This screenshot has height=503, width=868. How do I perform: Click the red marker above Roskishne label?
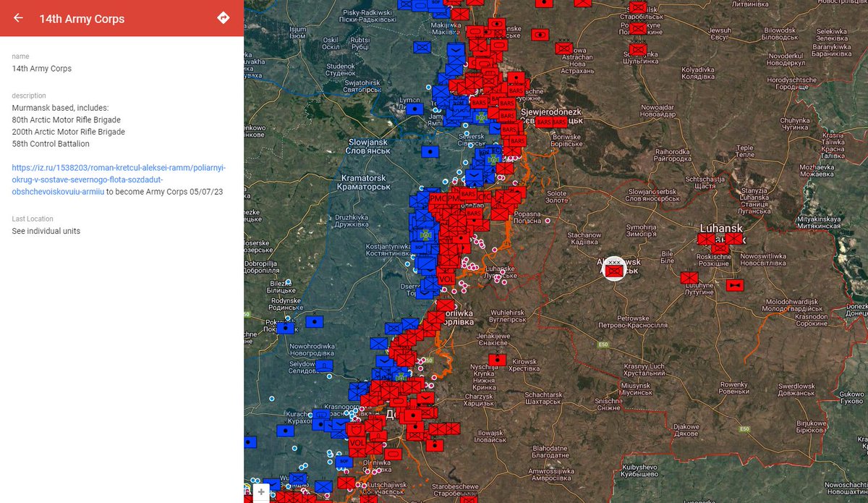tap(720, 248)
